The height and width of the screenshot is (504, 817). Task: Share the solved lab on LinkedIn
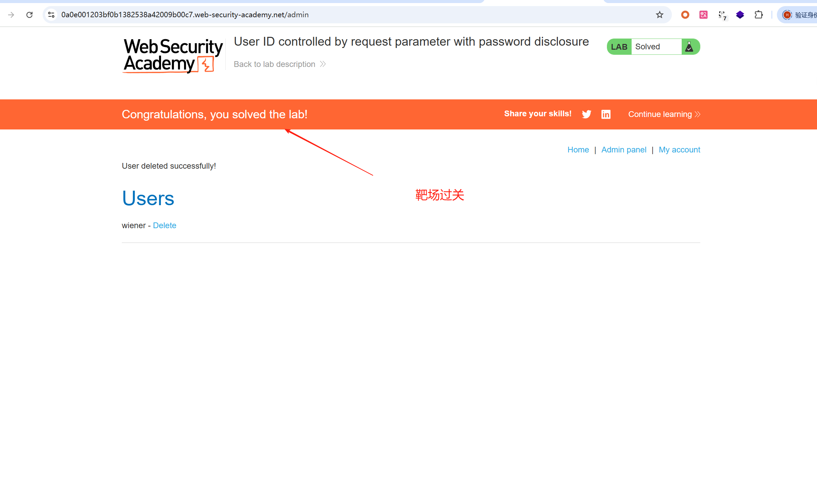tap(606, 114)
